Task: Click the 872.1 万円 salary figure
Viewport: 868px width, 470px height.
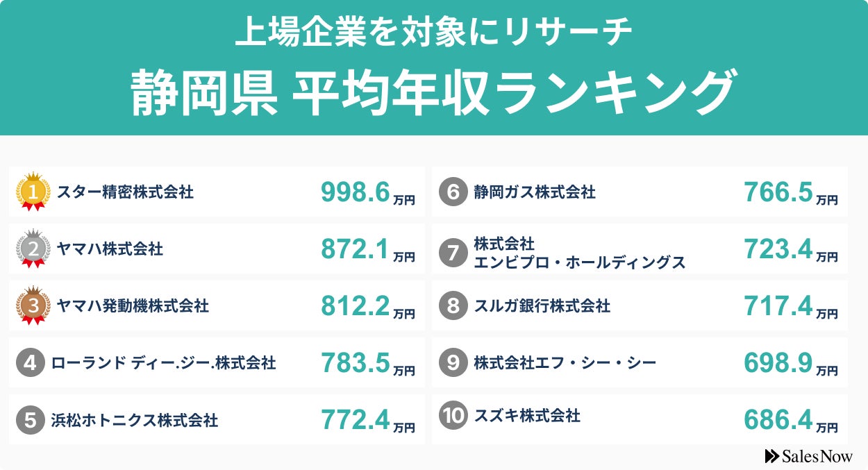Action: point(367,250)
